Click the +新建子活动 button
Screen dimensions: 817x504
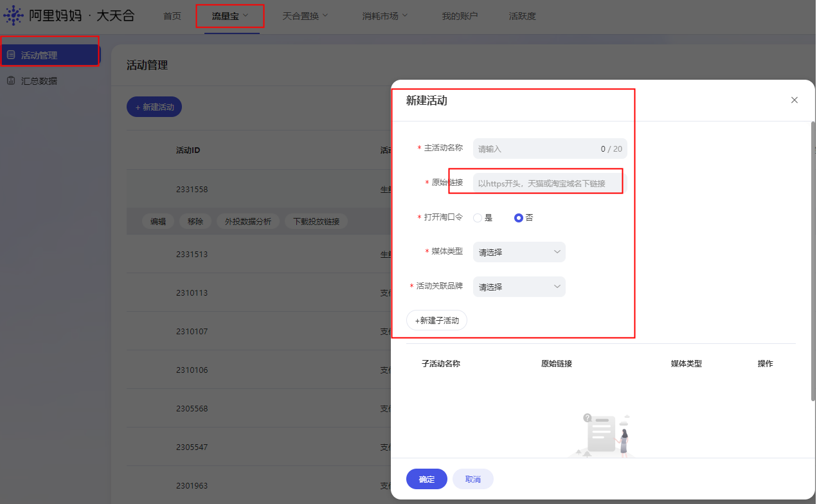(x=436, y=320)
